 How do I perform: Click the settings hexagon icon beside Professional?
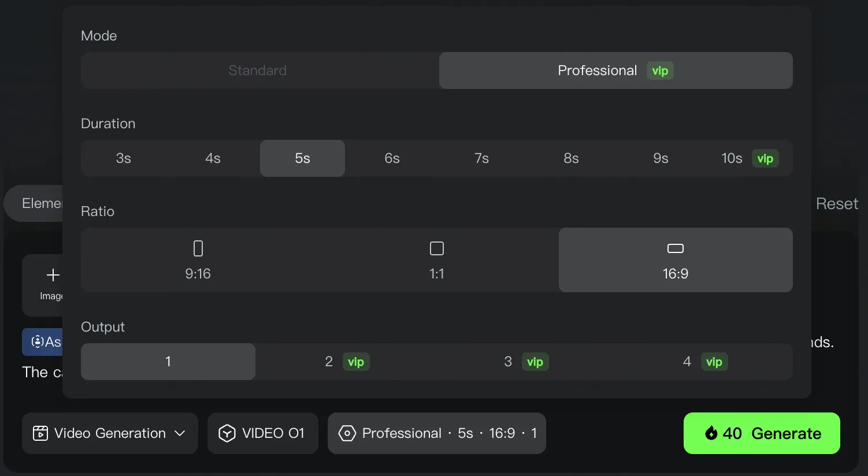tap(347, 433)
